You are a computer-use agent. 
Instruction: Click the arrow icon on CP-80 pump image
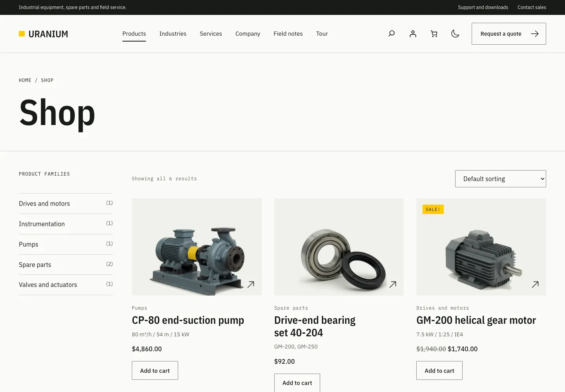(251, 284)
